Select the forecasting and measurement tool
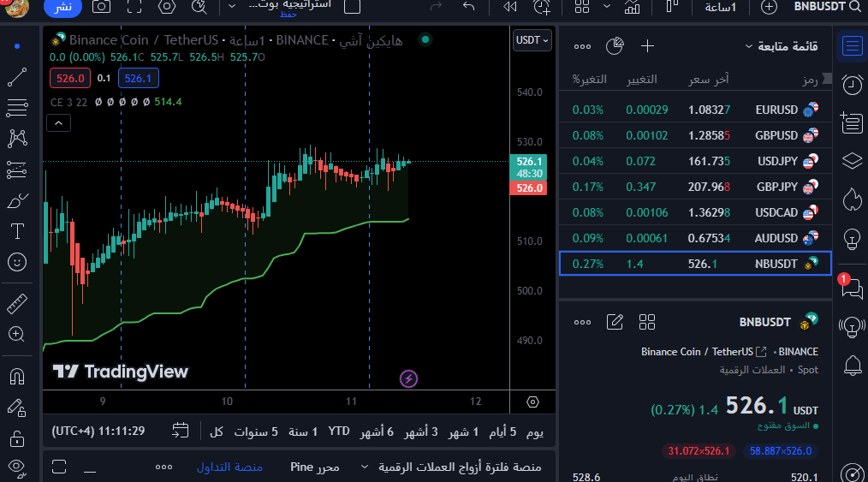The height and width of the screenshot is (482, 868). click(x=17, y=170)
